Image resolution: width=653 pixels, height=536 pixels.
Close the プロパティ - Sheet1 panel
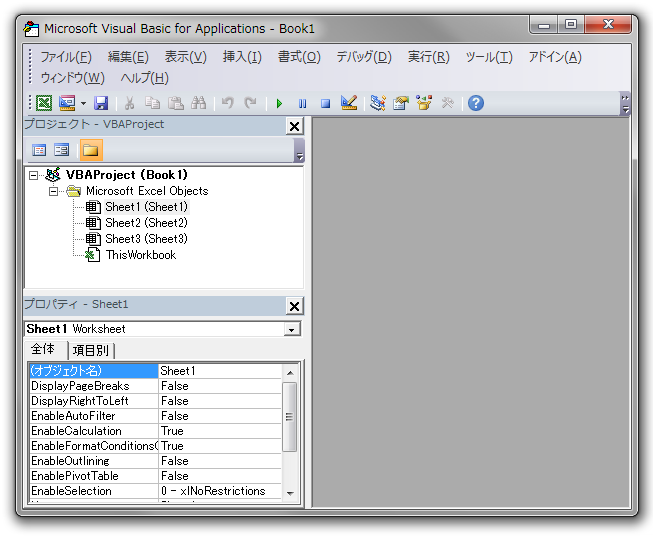(x=294, y=306)
